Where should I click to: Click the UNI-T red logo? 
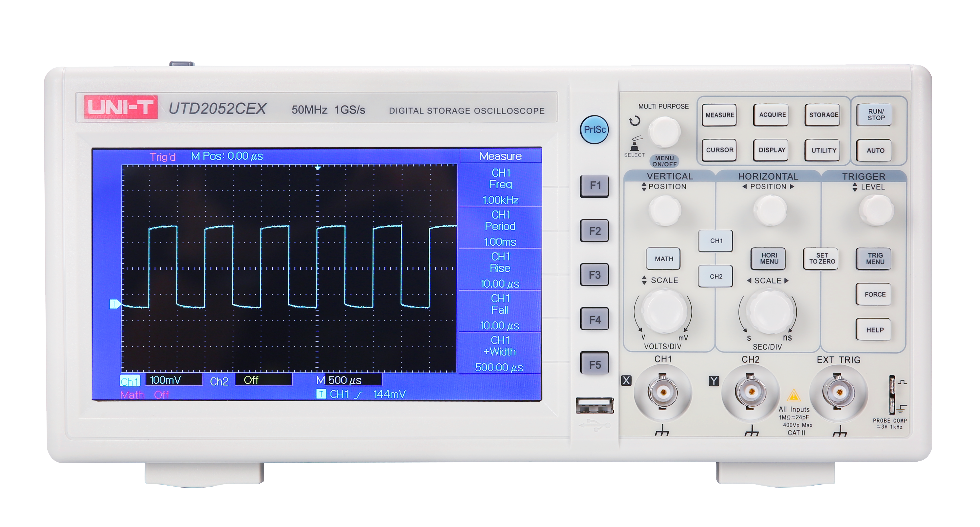click(121, 107)
